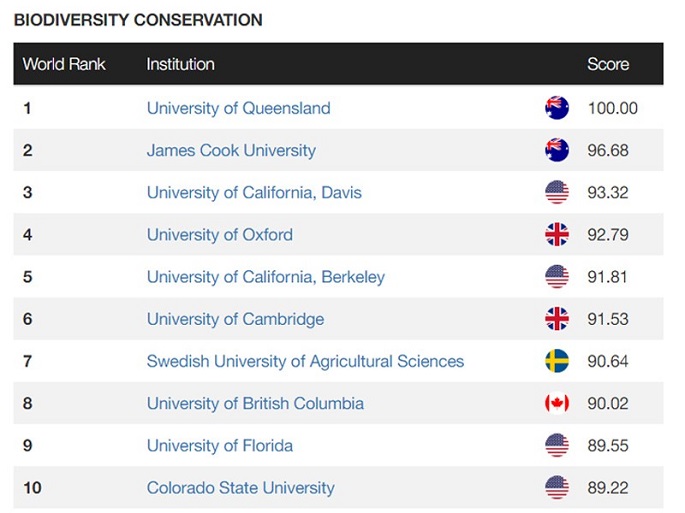Click UK flag next to University of Oxford
This screenshot has height=513, width=685.
click(557, 235)
